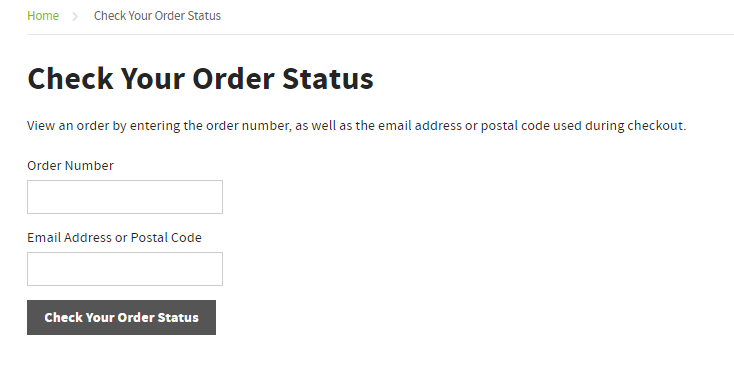Click the breadcrumb chevron separator arrow
This screenshot has width=734, height=372.
75,16
